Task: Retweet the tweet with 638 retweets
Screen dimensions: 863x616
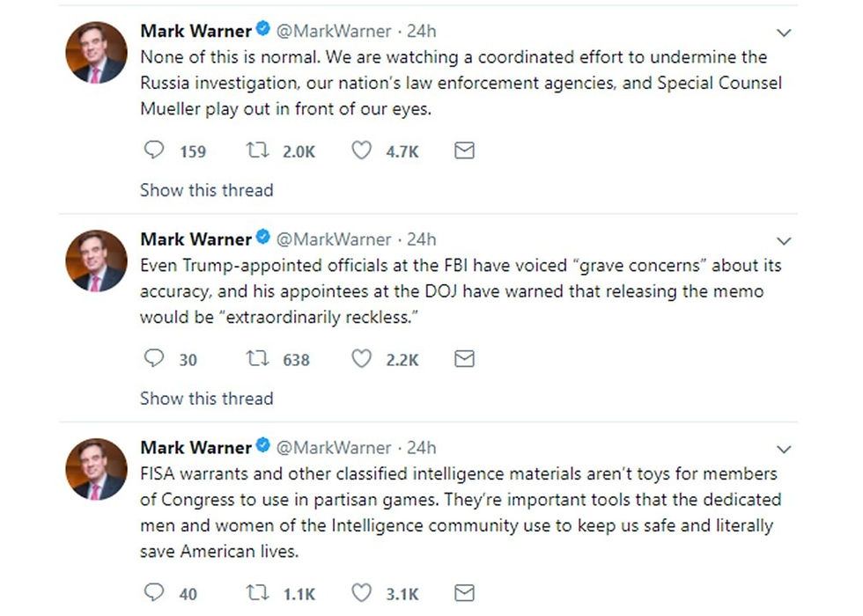Action: coord(257,359)
